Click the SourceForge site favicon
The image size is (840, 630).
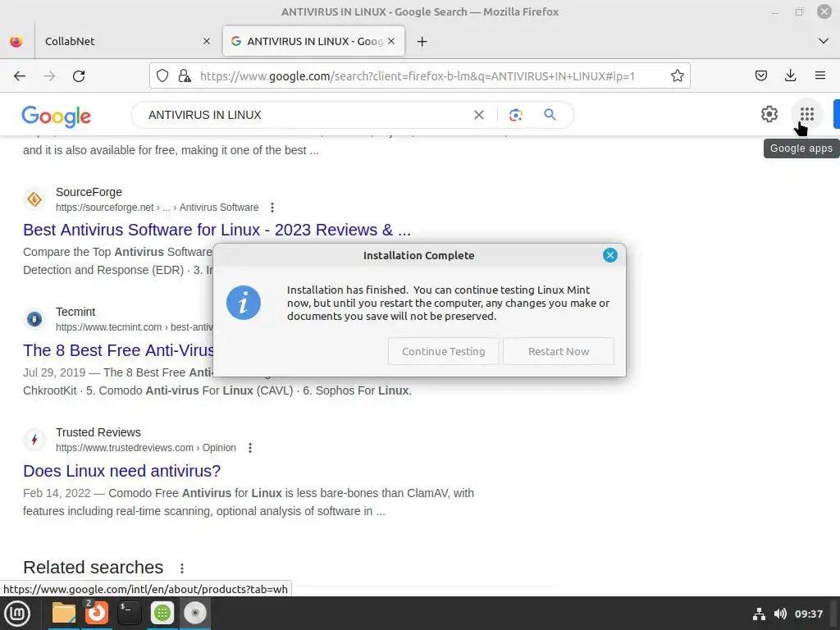click(34, 199)
